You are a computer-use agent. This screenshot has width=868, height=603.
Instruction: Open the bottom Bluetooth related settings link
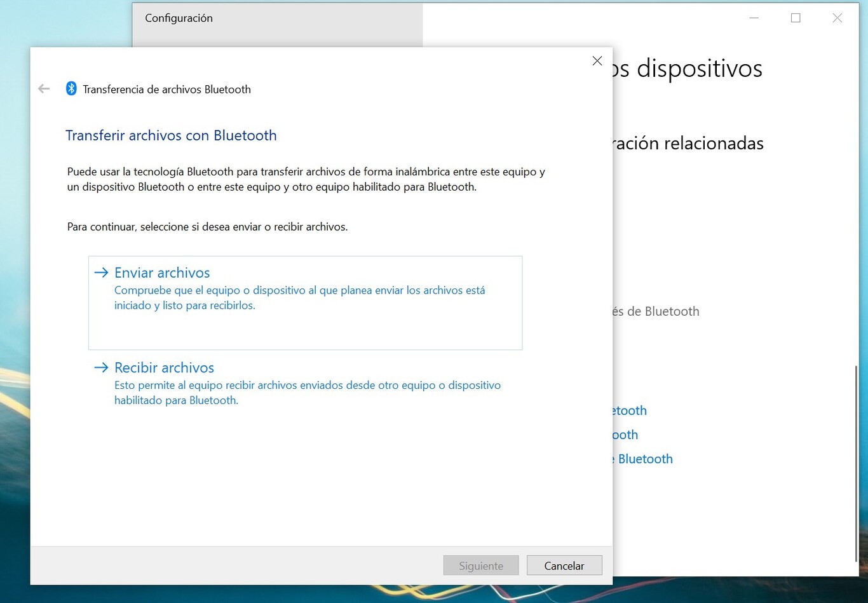(x=643, y=458)
